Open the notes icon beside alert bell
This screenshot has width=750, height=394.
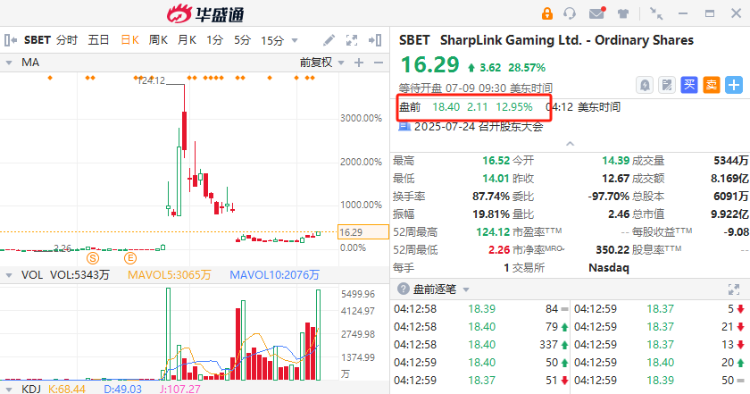[x=667, y=86]
